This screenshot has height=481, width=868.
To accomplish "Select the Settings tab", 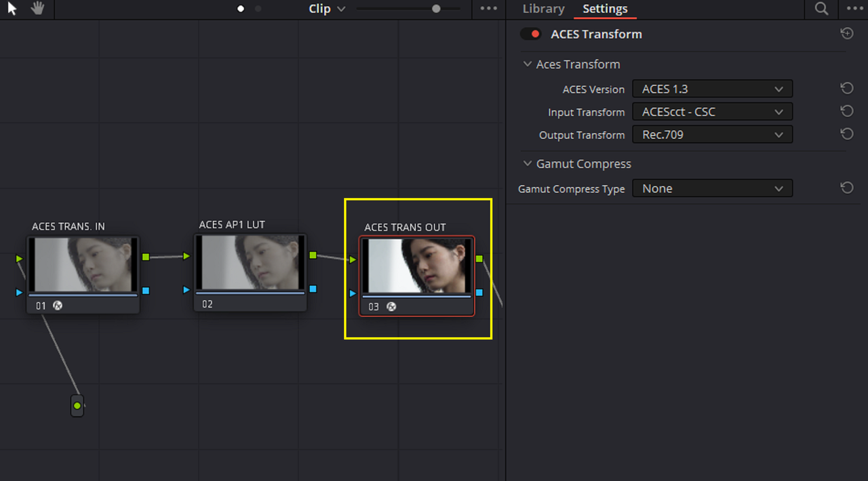I will [x=605, y=9].
